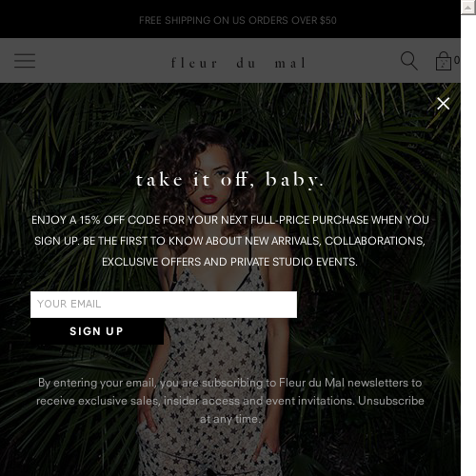This screenshot has width=476, height=476.
Task: Focus the YOUR EMAIL field
Action: [x=164, y=305]
